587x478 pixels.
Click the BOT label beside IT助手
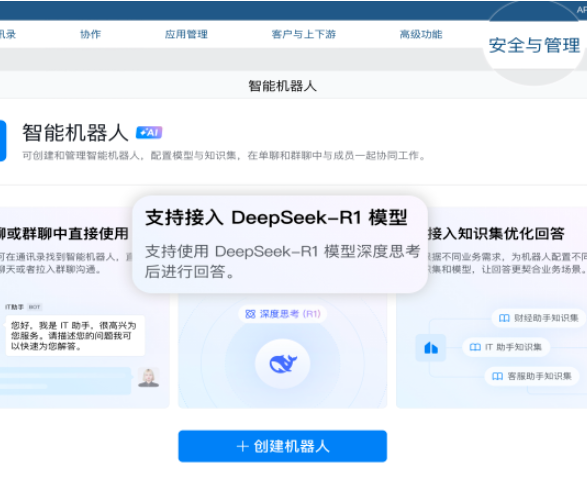coord(34,307)
